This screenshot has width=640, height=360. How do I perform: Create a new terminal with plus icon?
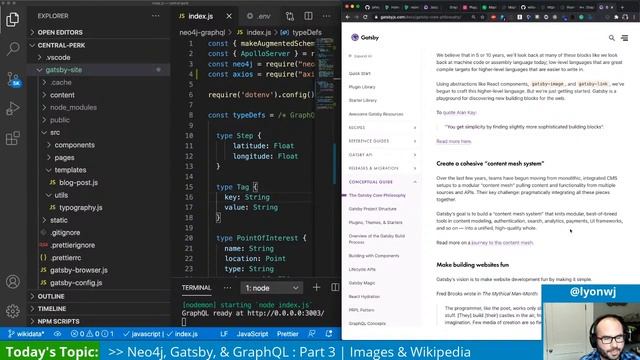point(316,287)
